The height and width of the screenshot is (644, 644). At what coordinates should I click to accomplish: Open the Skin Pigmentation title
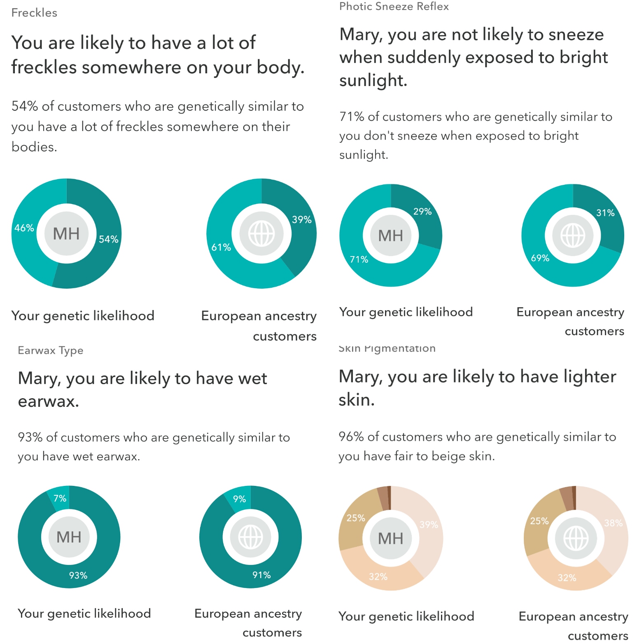[387, 348]
